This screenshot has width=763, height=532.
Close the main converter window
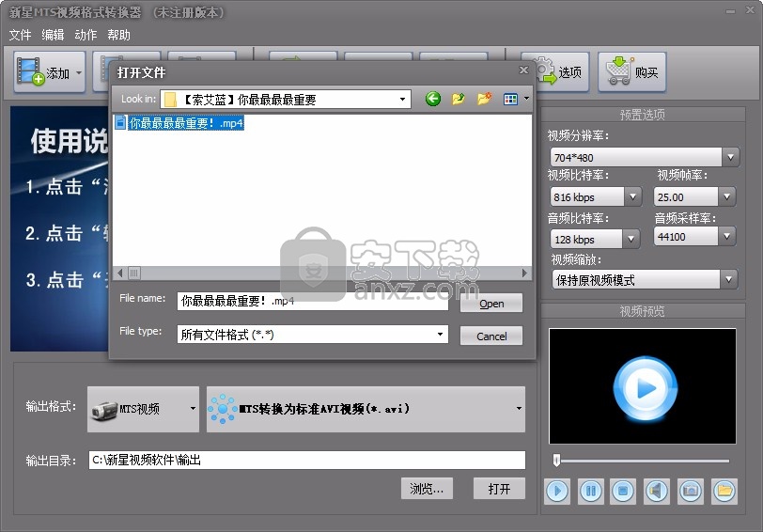click(750, 10)
